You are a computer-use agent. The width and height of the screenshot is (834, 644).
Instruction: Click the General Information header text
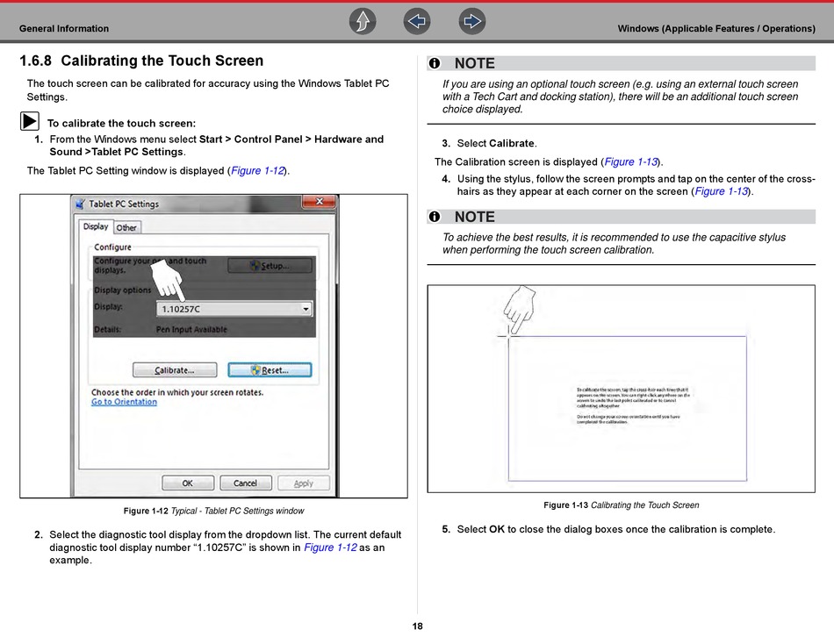tap(64, 29)
